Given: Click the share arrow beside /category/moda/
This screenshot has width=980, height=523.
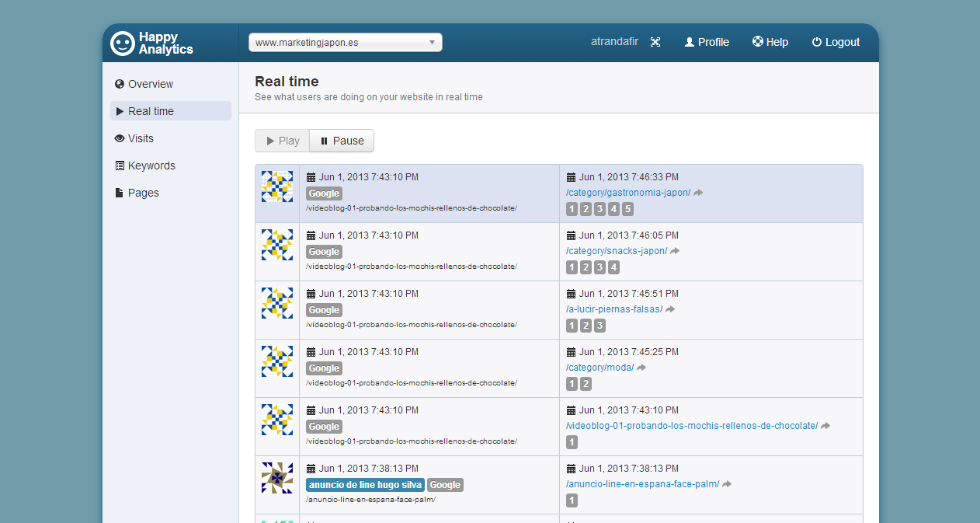Looking at the screenshot, I should click(641, 368).
